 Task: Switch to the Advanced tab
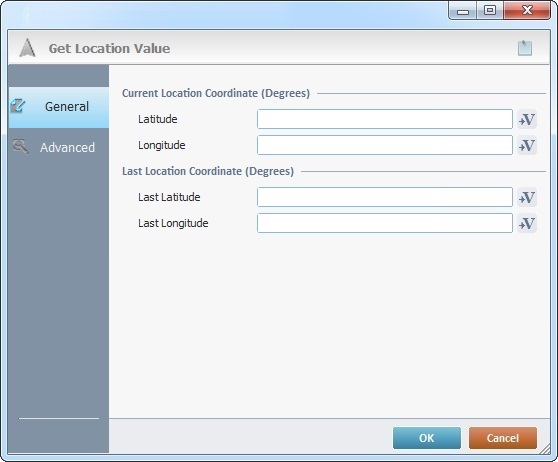point(58,147)
